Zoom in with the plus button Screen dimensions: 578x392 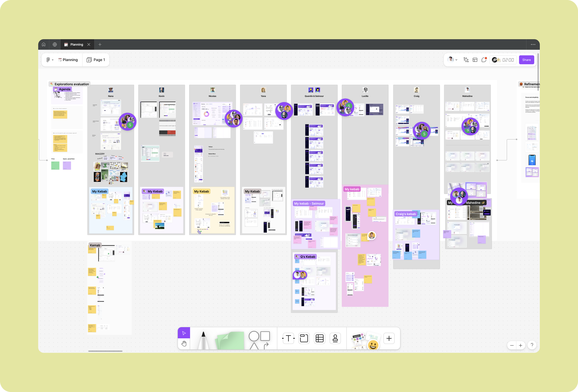[520, 345]
